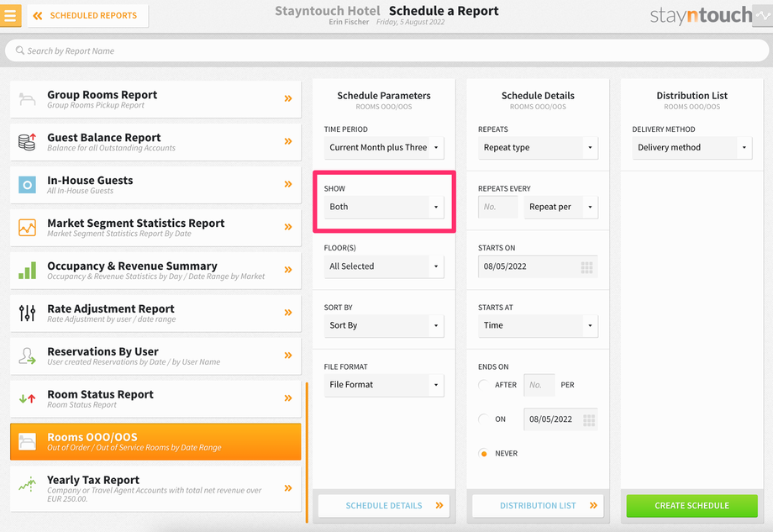Select the Group Rooms Report title
Viewport: 773px width, 532px height.
point(102,95)
